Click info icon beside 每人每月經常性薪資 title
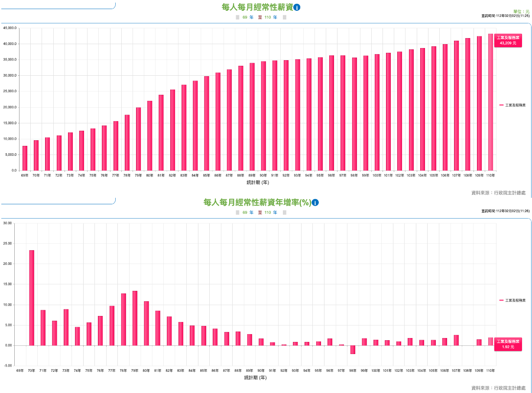The image size is (532, 393). [297, 7]
